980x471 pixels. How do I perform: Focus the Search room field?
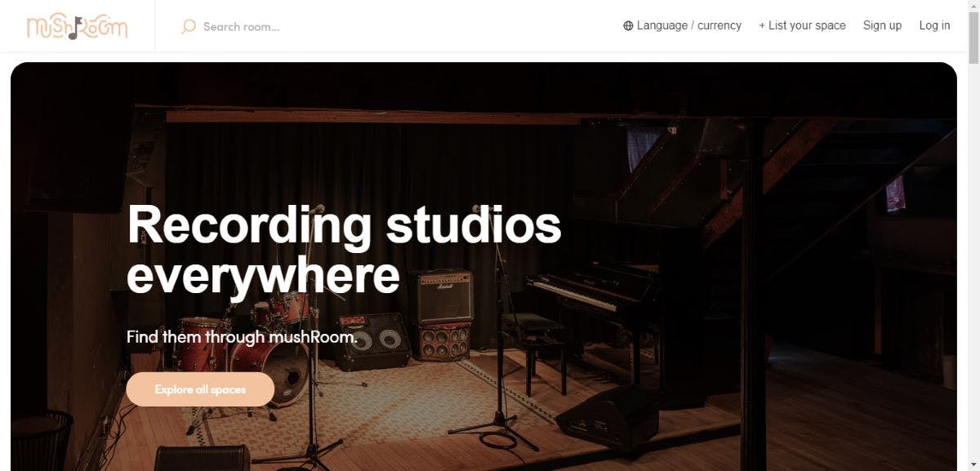click(241, 26)
